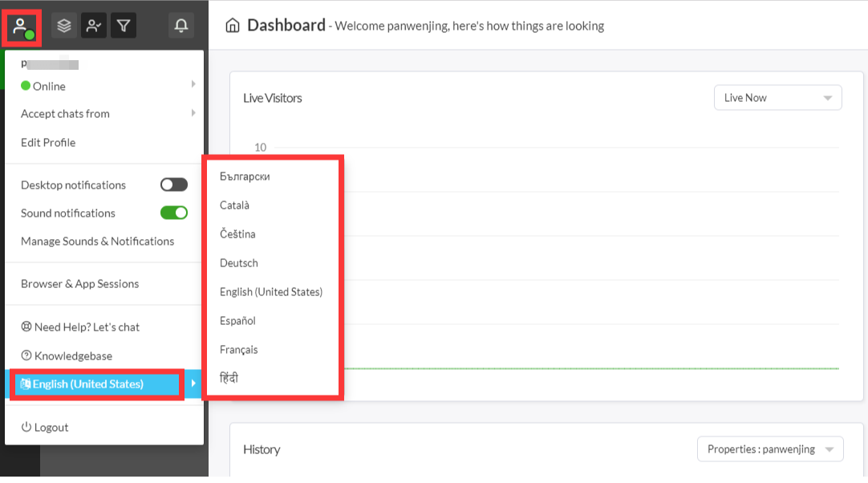This screenshot has width=868, height=483.
Task: Choose Español in the language list
Action: coord(237,321)
